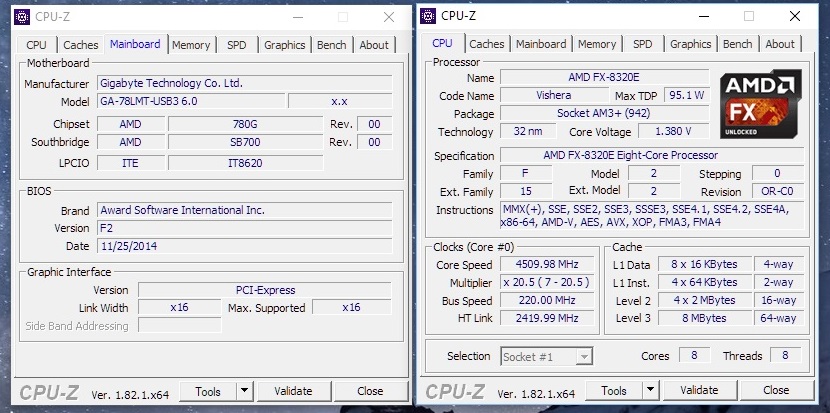Open Memory tab in left window

pyautogui.click(x=191, y=45)
